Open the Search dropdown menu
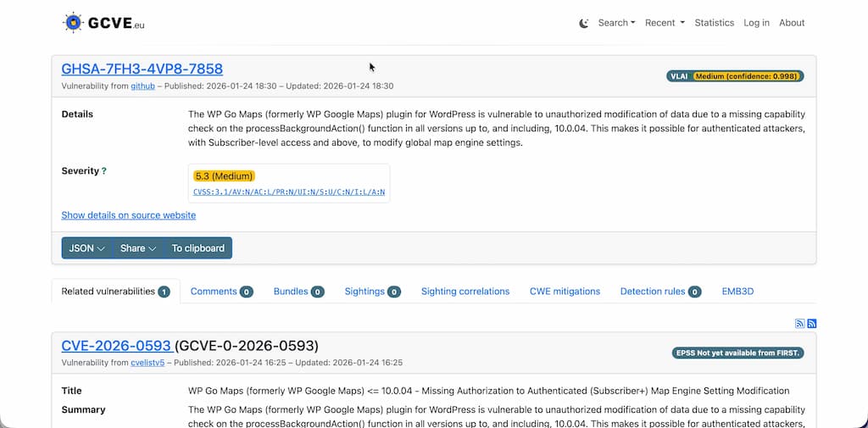Screen dimensions: 868x428 [x=616, y=23]
